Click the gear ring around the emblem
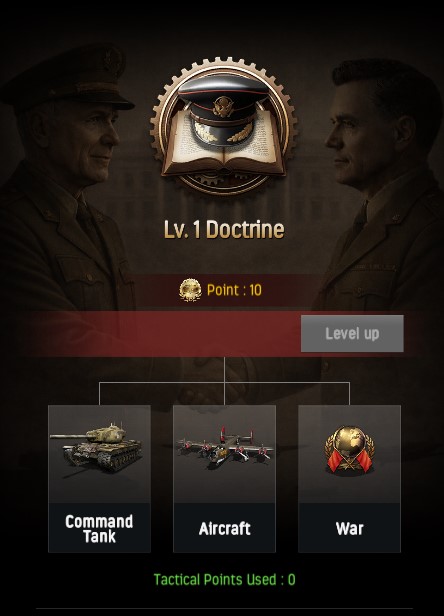444x616 pixels. [224, 126]
